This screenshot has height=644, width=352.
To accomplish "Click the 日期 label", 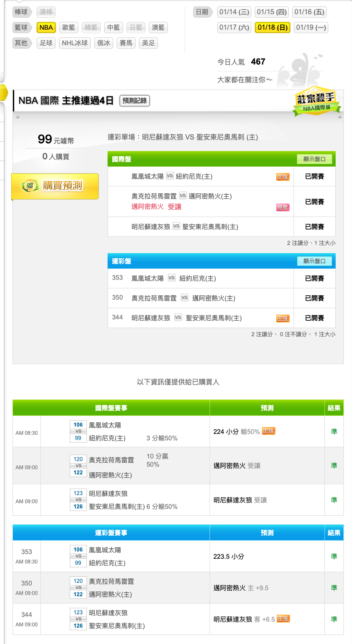I will pos(203,12).
